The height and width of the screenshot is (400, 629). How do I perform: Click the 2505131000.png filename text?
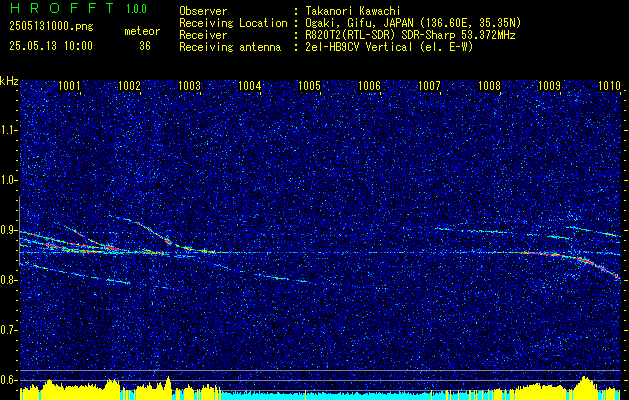pyautogui.click(x=51, y=27)
